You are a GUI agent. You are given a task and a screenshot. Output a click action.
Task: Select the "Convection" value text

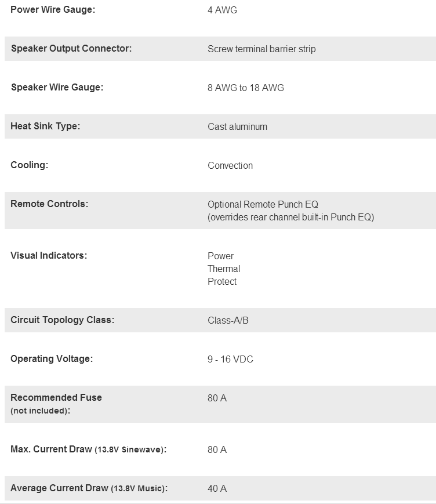pos(230,166)
